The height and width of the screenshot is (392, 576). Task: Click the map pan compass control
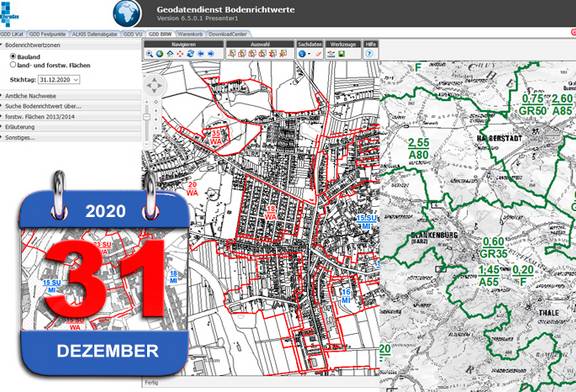[154, 86]
